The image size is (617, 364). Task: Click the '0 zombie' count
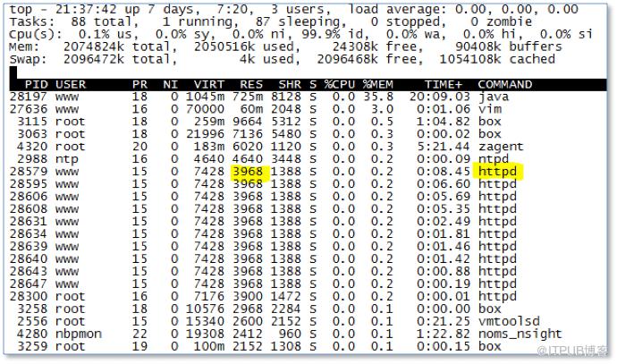(x=502, y=21)
